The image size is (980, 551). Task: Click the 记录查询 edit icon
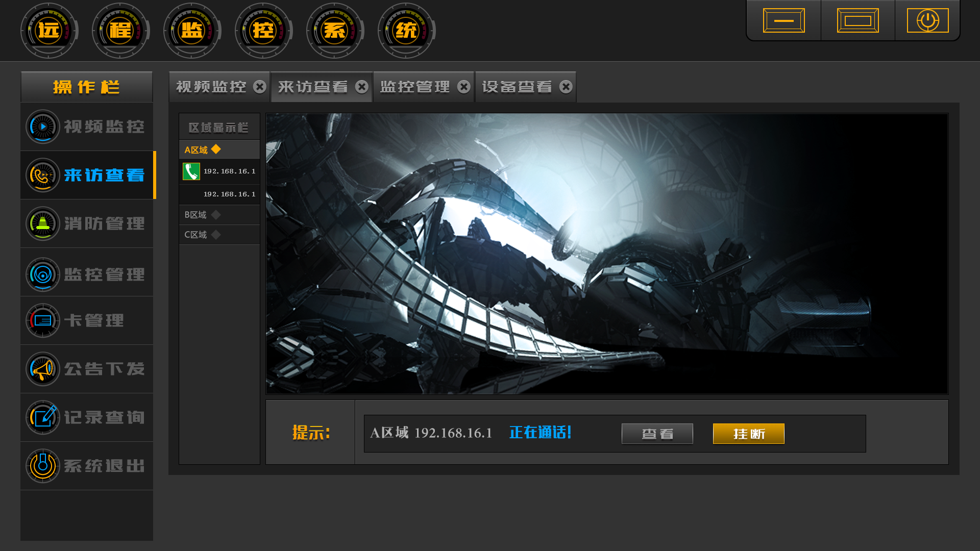click(x=43, y=417)
